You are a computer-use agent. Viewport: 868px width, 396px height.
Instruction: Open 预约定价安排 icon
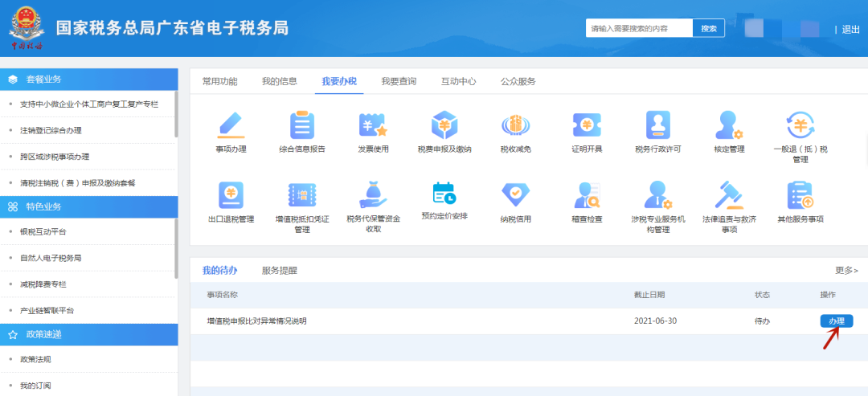[444, 194]
